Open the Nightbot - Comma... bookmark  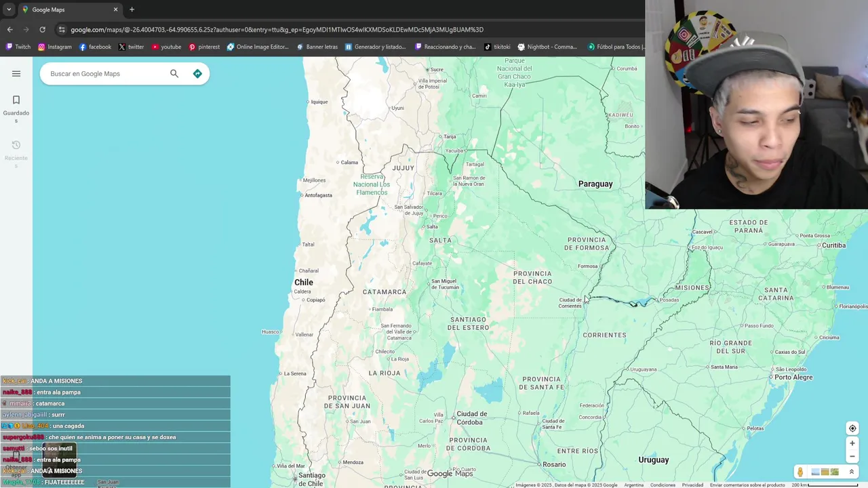(x=547, y=47)
